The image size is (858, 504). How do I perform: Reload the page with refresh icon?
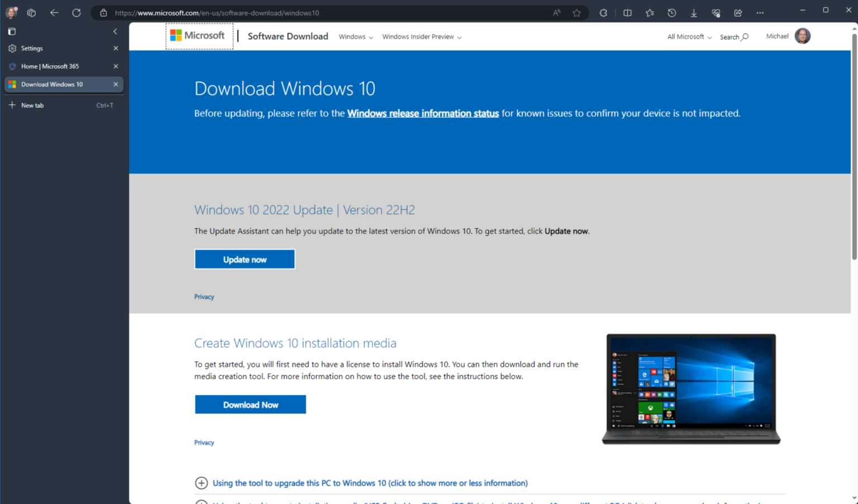77,12
